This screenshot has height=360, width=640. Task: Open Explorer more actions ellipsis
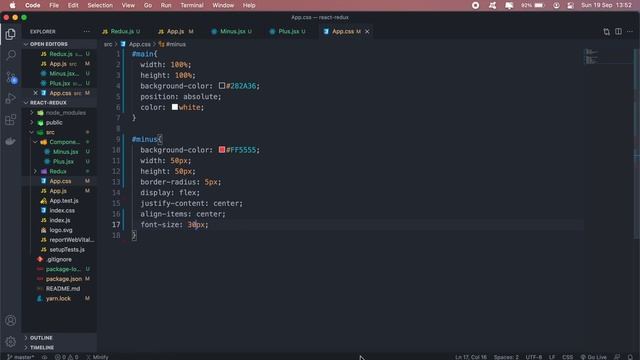87,31
